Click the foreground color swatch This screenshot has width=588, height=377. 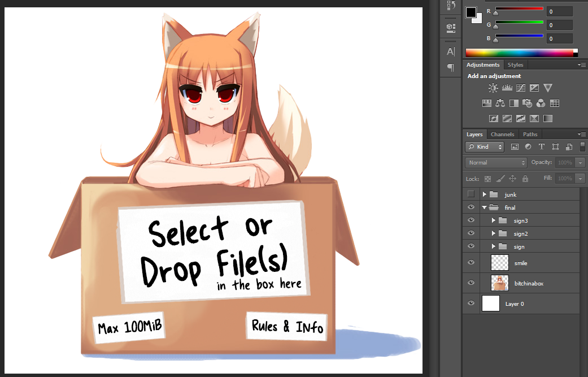(471, 12)
